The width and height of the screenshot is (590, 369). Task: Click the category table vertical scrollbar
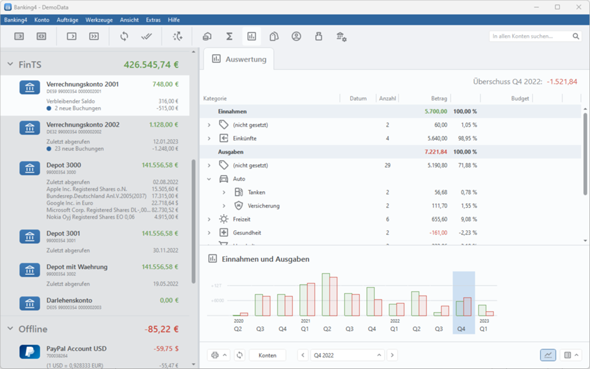(585, 154)
